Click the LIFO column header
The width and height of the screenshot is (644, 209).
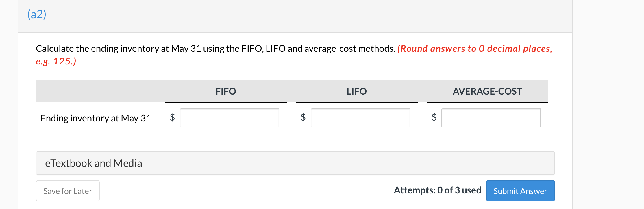(356, 91)
